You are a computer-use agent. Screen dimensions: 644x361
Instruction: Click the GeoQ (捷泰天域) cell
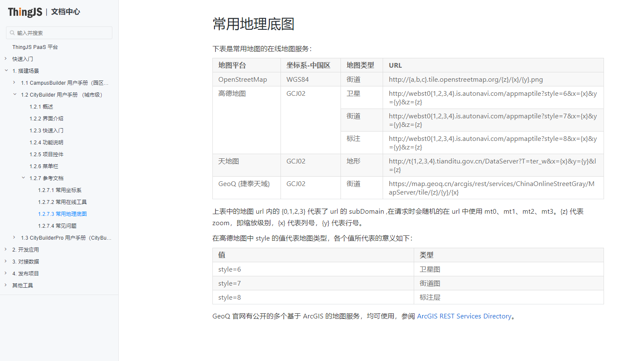click(x=246, y=188)
